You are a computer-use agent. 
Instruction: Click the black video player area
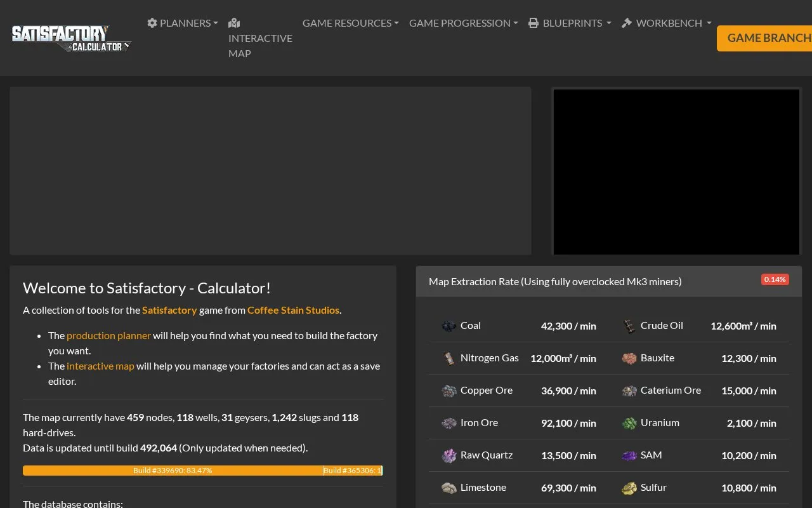click(676, 171)
